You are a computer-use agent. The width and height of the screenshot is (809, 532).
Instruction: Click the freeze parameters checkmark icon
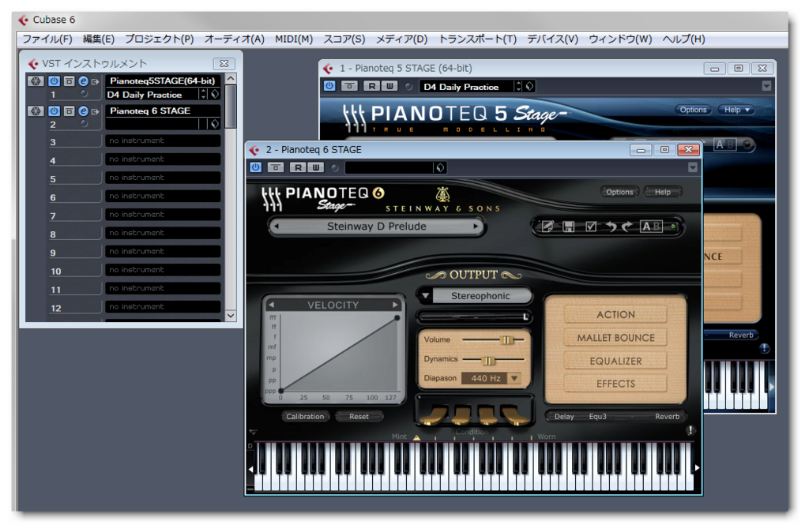click(x=591, y=227)
